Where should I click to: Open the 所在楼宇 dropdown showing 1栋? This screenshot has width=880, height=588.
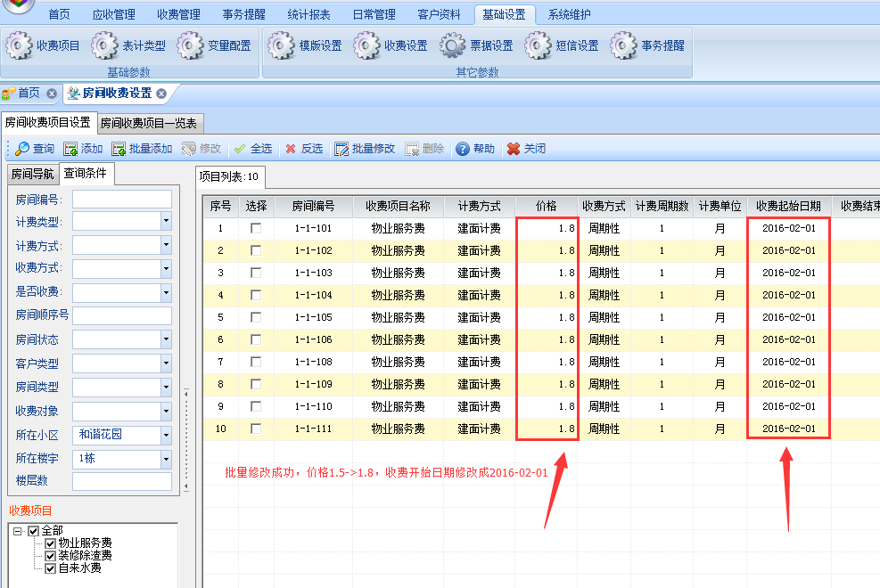coord(166,460)
